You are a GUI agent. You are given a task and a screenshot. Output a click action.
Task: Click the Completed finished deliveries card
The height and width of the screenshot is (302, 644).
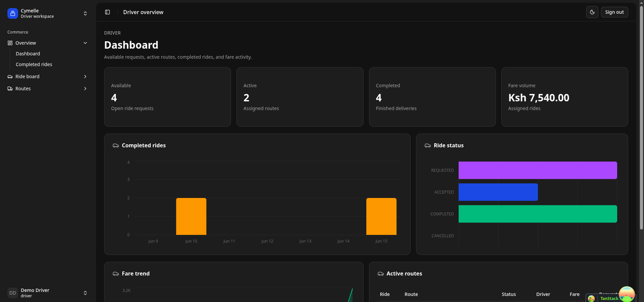click(432, 97)
